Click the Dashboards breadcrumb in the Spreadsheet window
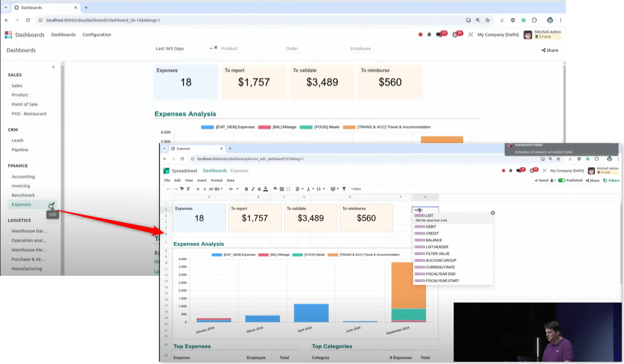 click(215, 171)
